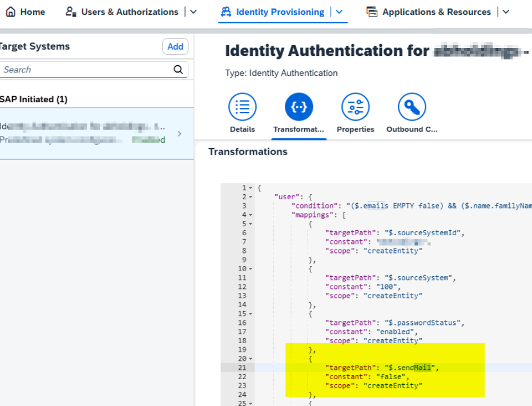Viewport: 532px width, 406px height.
Task: Click the Transformations section heading
Action: point(248,151)
